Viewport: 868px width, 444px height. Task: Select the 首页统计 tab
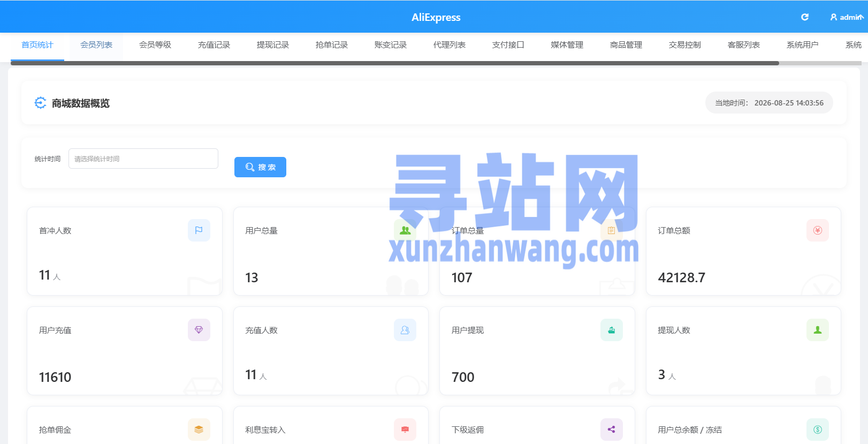pyautogui.click(x=37, y=45)
